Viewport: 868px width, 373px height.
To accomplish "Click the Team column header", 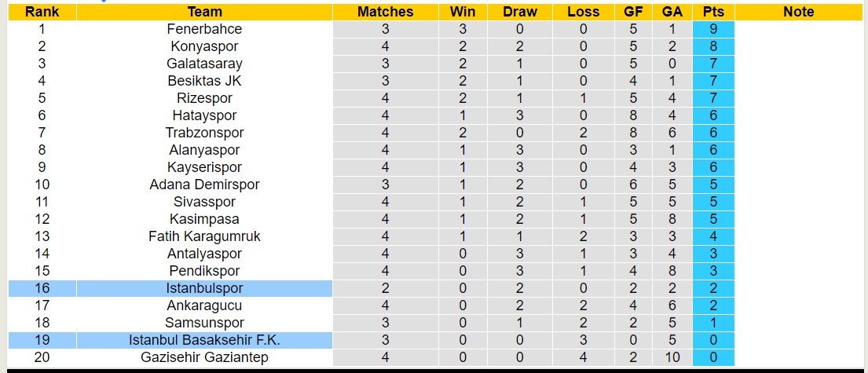I will click(x=204, y=12).
